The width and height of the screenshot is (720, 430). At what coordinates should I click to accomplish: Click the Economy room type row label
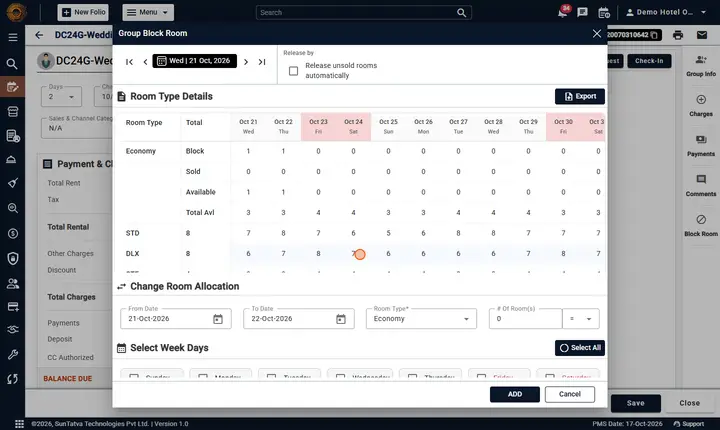[x=141, y=151]
